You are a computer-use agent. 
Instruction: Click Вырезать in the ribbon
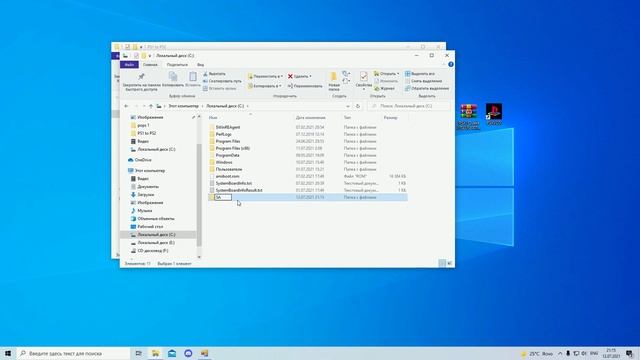tap(214, 74)
